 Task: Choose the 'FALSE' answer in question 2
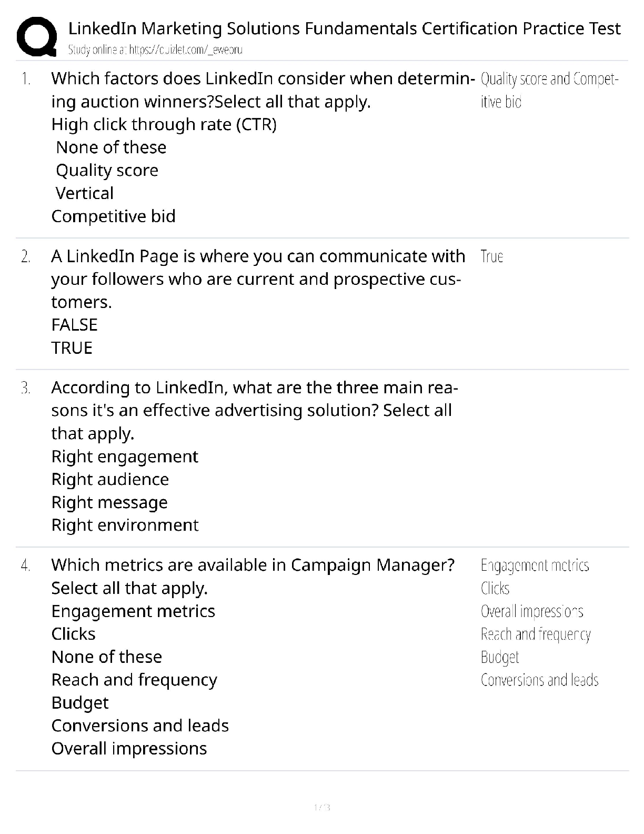click(74, 324)
